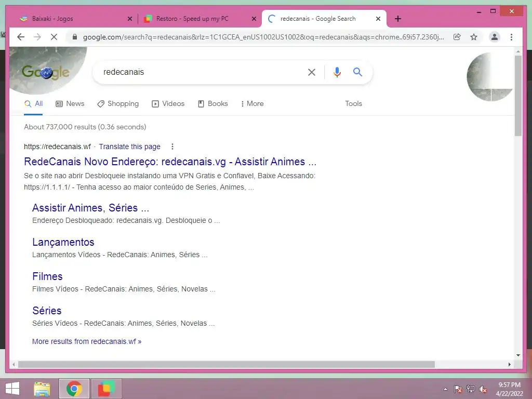532x399 pixels.
Task: Click the forward navigation arrow
Action: coord(37,37)
